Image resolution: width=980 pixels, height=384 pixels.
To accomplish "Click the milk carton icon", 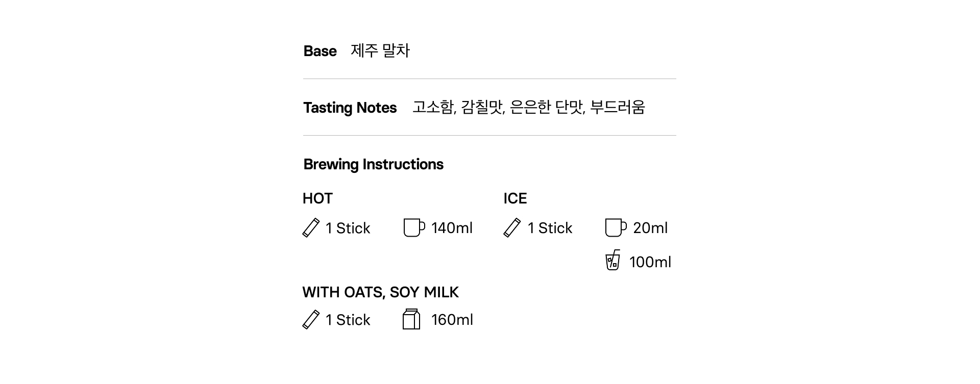I will tap(411, 319).
